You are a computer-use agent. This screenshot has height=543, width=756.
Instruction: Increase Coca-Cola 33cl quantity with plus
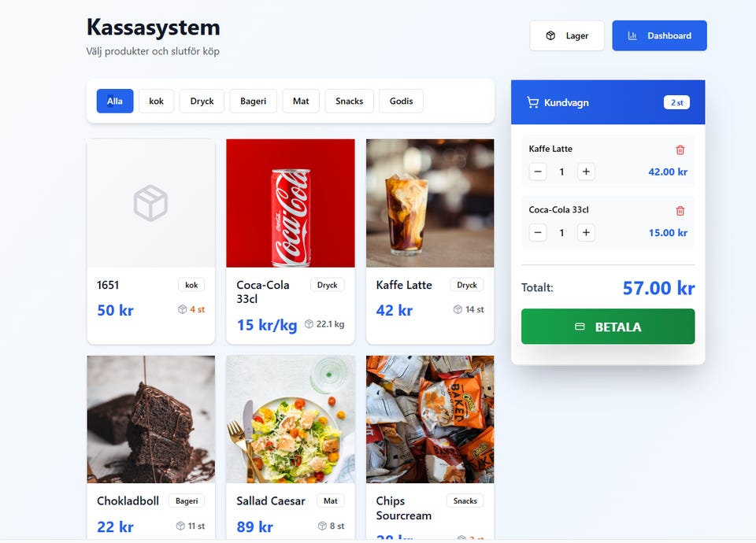point(586,233)
